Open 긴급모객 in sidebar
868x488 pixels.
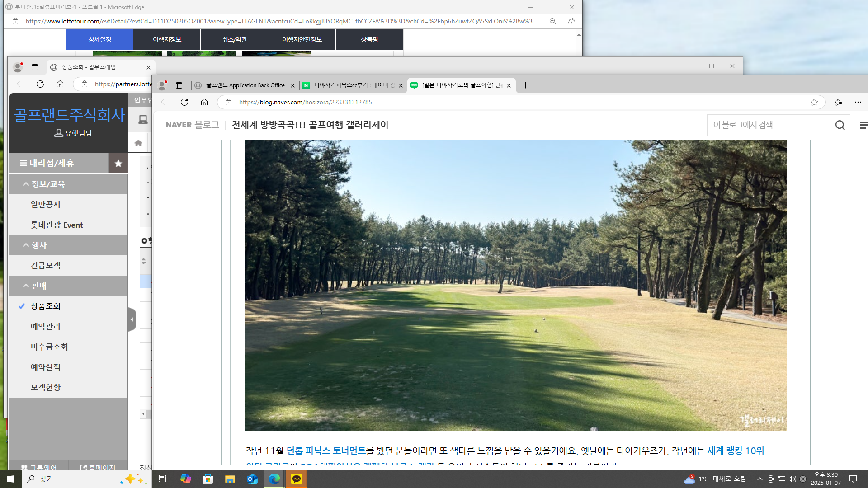pos(69,265)
